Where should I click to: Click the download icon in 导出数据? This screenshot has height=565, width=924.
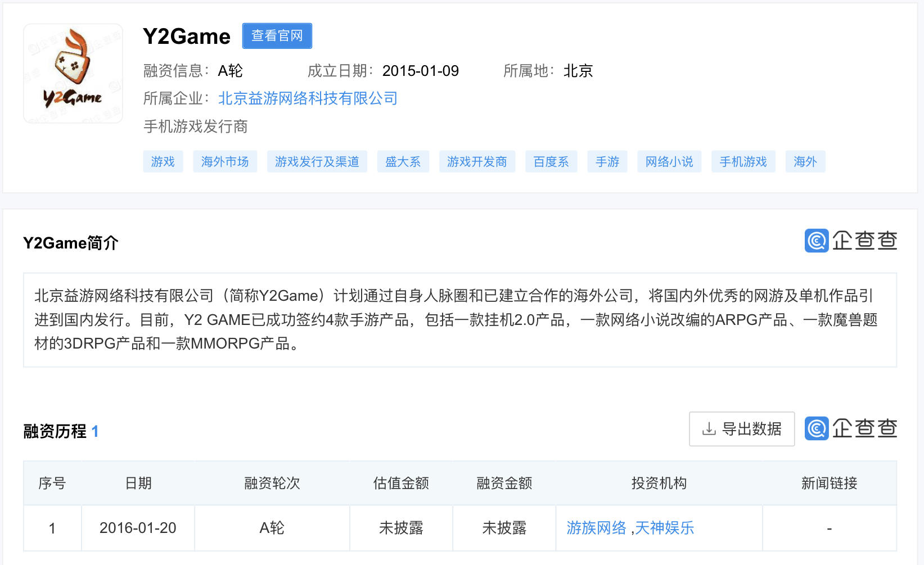(709, 429)
